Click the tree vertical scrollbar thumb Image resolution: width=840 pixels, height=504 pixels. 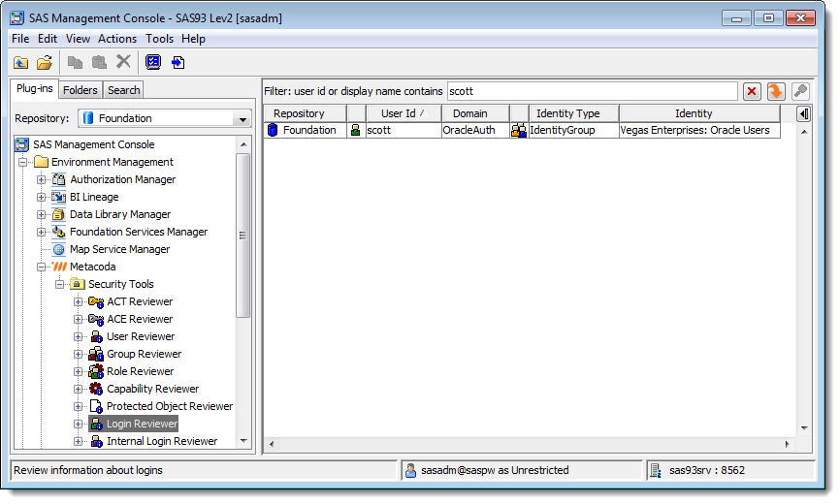coord(242,236)
